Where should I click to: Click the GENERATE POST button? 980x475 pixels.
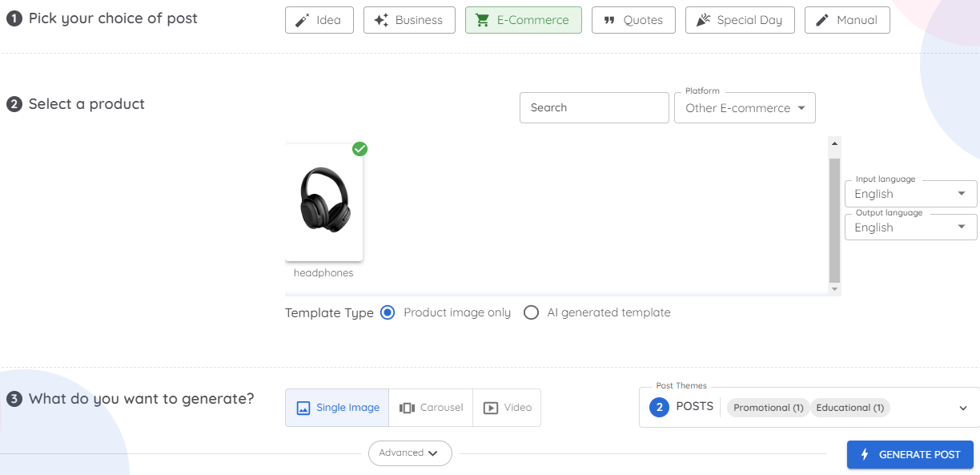(910, 454)
